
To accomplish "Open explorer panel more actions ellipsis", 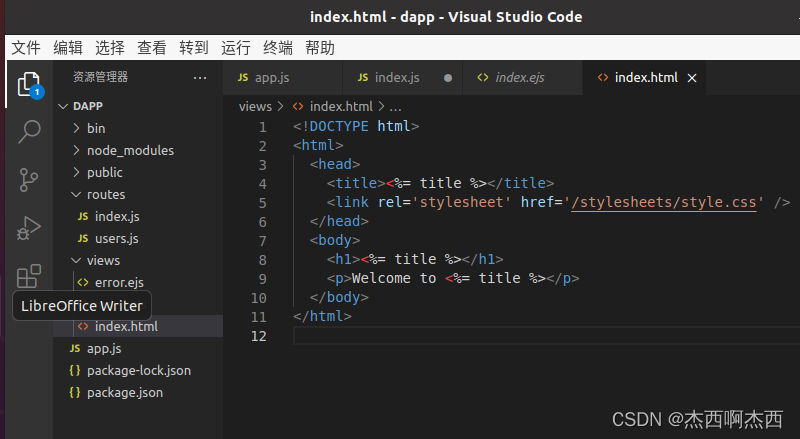I will coord(200,78).
